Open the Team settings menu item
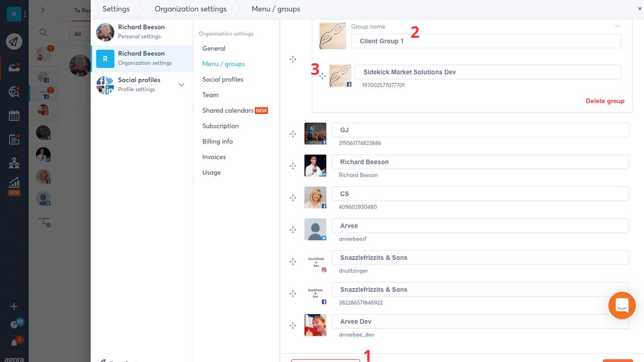Image resolution: width=644 pixels, height=362 pixels. pyautogui.click(x=210, y=95)
